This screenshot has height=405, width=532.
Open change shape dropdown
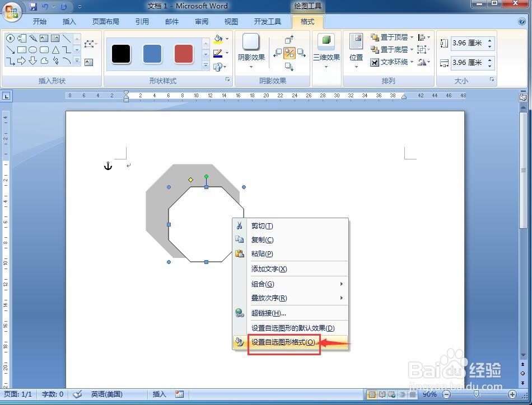coord(220,67)
